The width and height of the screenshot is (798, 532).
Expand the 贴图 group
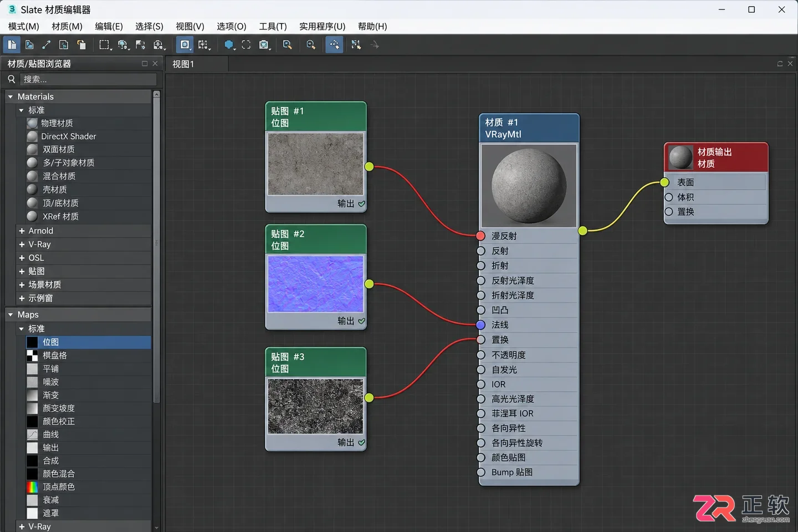[22, 272]
